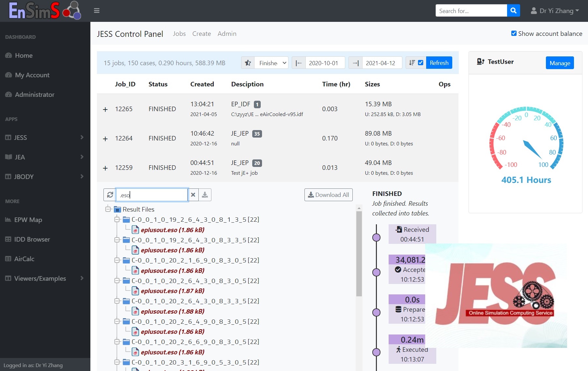Click the star favorites filter icon
This screenshot has height=371, width=588.
click(248, 63)
